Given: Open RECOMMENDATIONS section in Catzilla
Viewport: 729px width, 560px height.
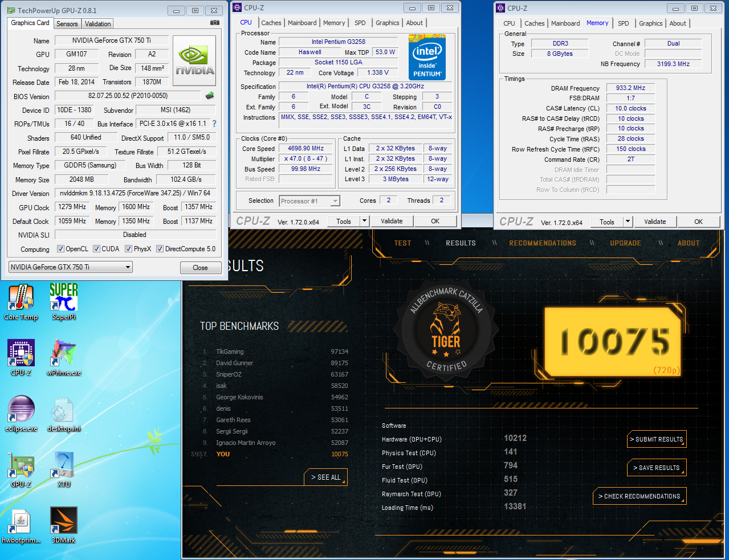Looking at the screenshot, I should (x=543, y=243).
